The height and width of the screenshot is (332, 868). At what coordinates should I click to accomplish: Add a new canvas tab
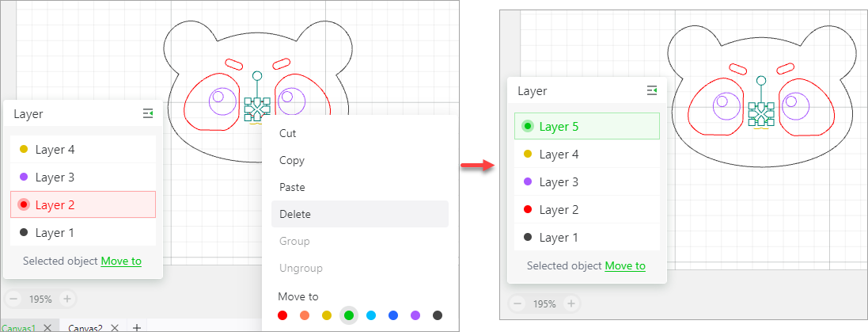point(137,327)
